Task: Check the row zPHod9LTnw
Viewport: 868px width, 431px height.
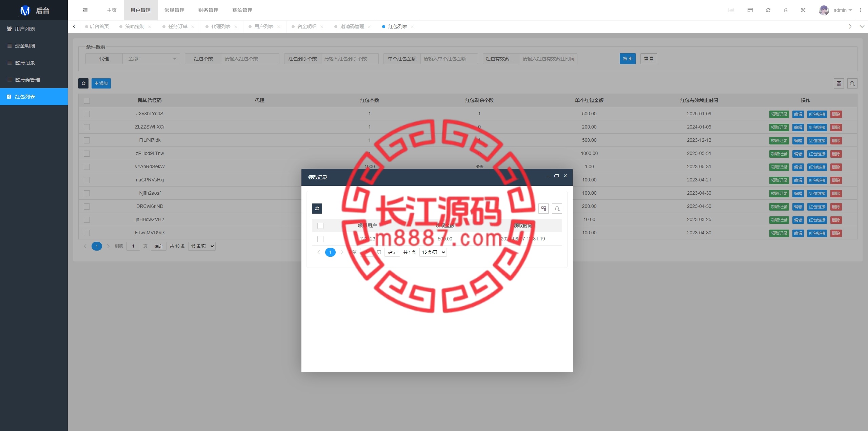Action: click(x=87, y=154)
